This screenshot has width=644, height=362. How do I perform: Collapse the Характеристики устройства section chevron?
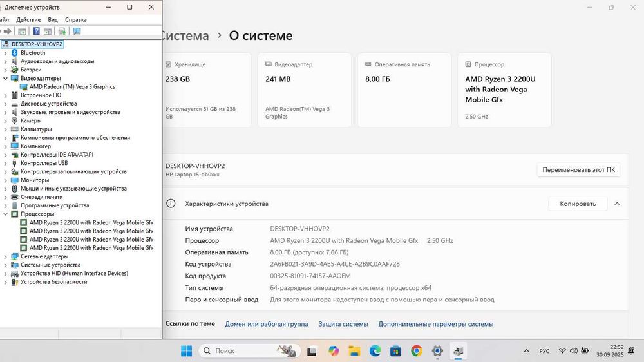[617, 204]
